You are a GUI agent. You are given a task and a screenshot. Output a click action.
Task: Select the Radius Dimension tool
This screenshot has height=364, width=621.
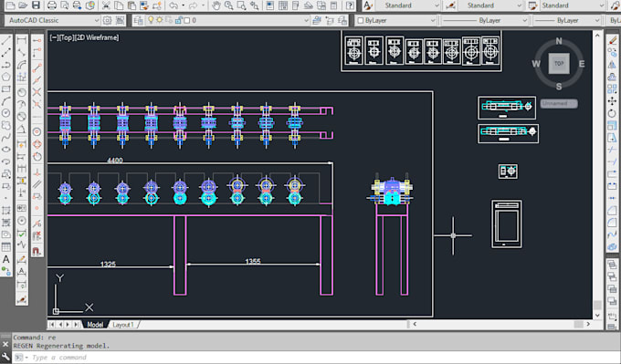pyautogui.click(x=22, y=92)
